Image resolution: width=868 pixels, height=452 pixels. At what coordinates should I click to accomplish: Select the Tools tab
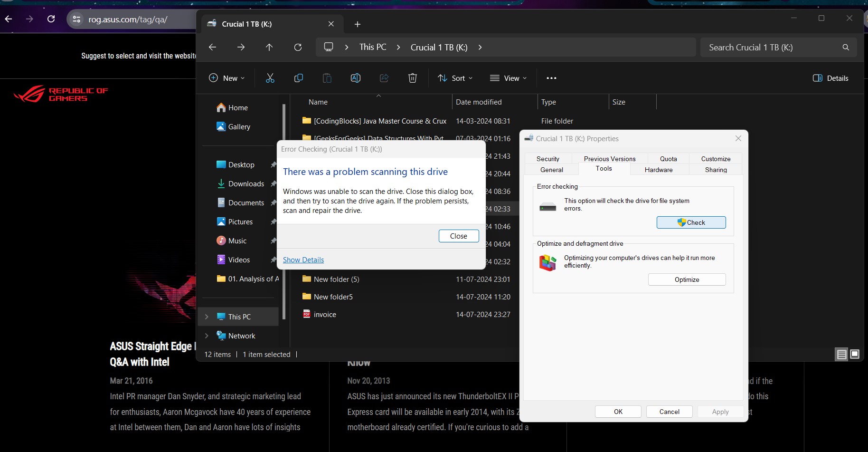604,169
